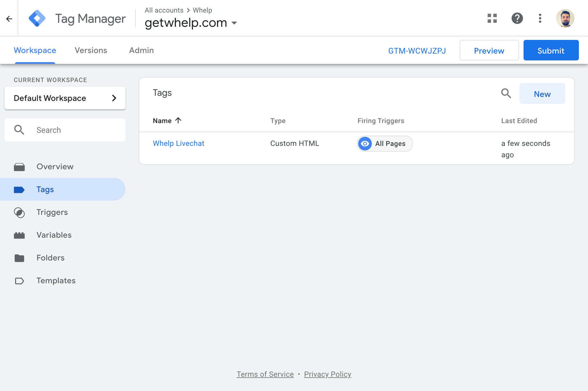Click the Variables brick icon in sidebar
The height and width of the screenshot is (391, 588).
(x=19, y=235)
